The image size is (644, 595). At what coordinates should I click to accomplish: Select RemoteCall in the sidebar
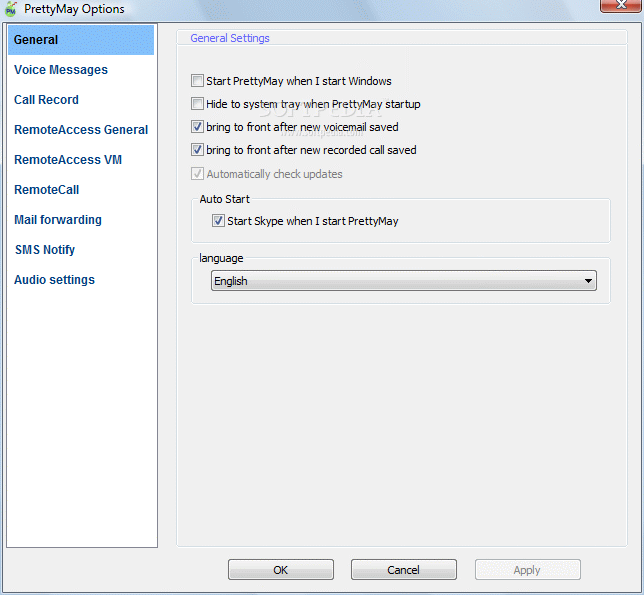(47, 190)
